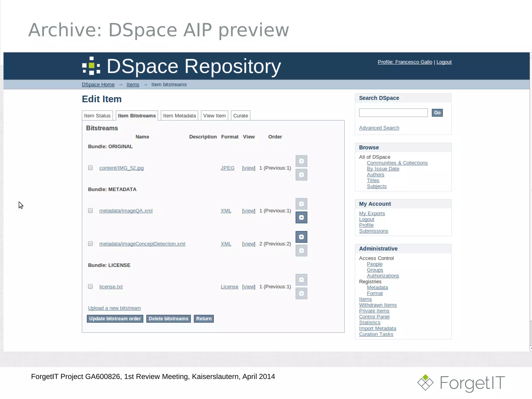The image size is (532, 399).
Task: Browse Communities & Collections
Action: (397, 163)
